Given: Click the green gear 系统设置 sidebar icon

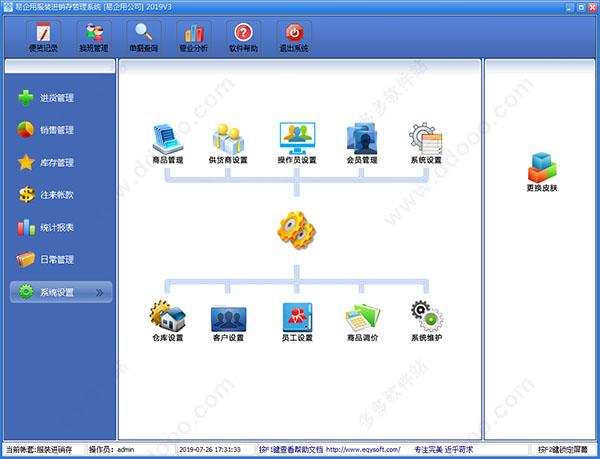Looking at the screenshot, I should click(26, 292).
